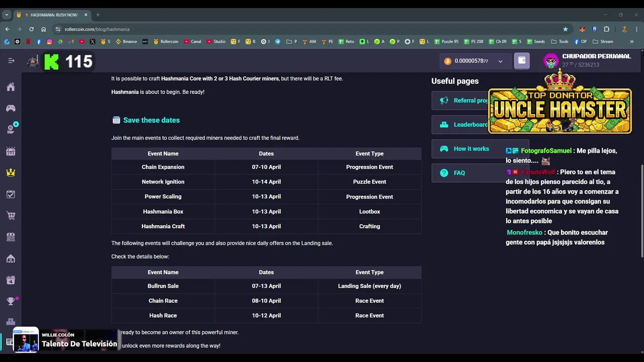Bookmark this page with the star
Image resolution: width=644 pixels, height=362 pixels.
pyautogui.click(x=566, y=29)
